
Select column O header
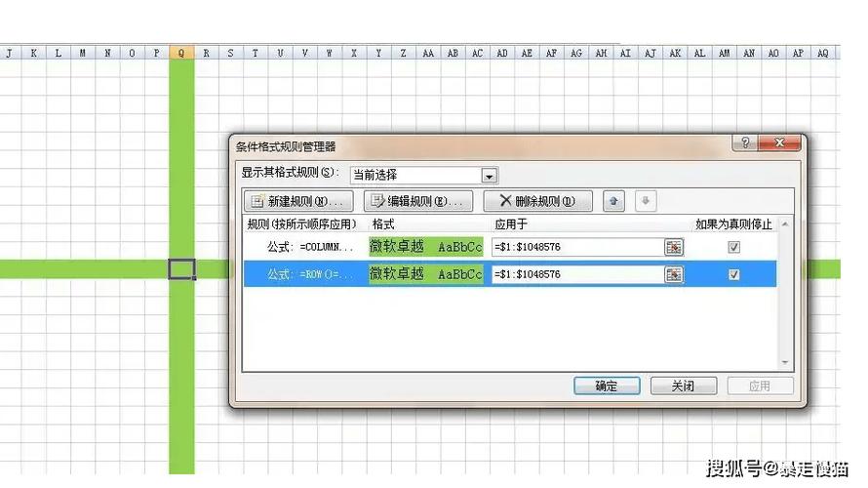tap(132, 53)
